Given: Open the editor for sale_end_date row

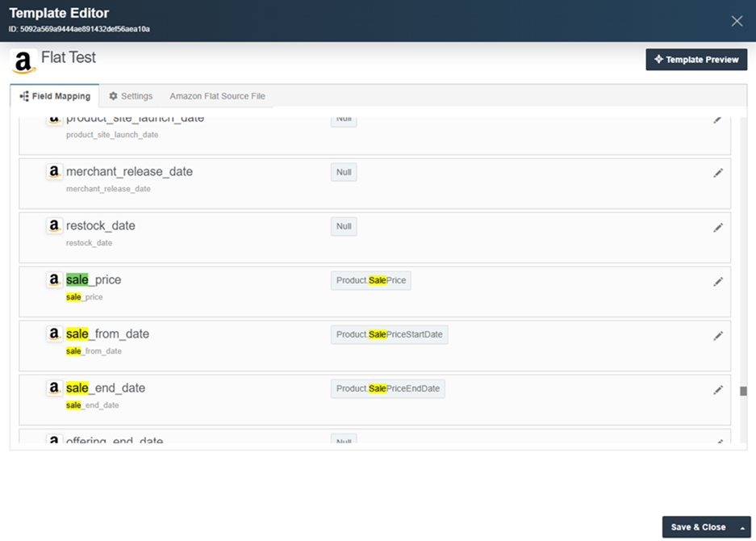Looking at the screenshot, I should tap(717, 390).
